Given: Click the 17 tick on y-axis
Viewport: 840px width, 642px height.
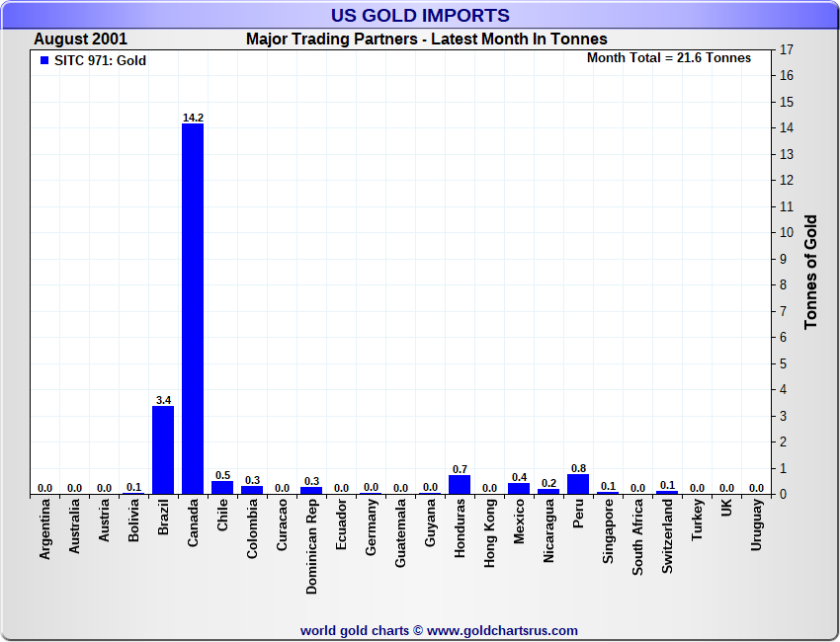Looking at the screenshot, I should click(x=788, y=49).
